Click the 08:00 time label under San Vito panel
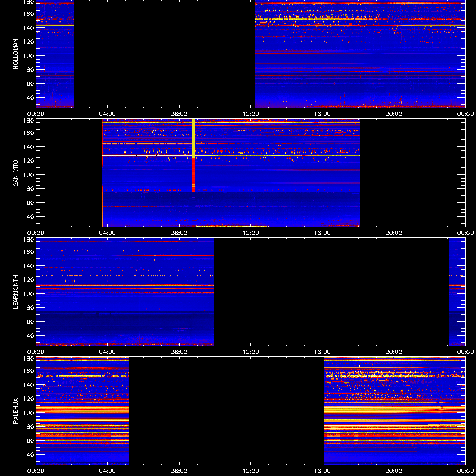 click(x=179, y=233)
